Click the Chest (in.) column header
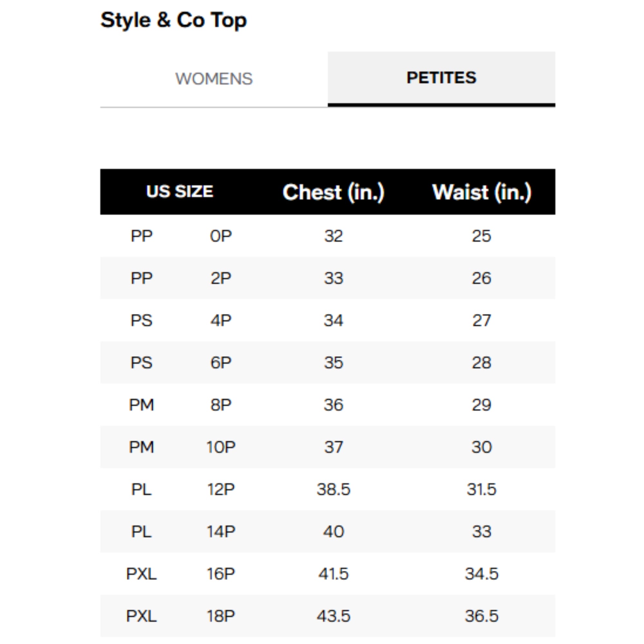Screen dimensions: 644x644 pyautogui.click(x=333, y=192)
